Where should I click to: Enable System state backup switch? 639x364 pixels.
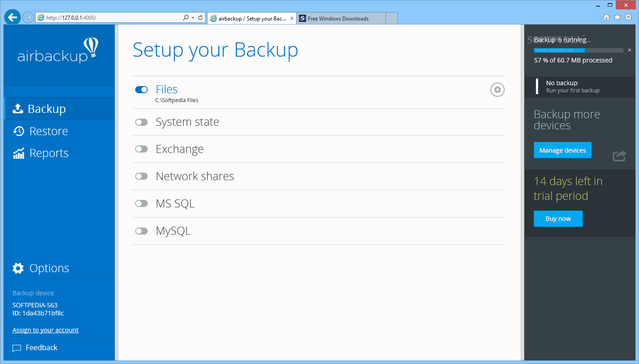[x=141, y=122]
